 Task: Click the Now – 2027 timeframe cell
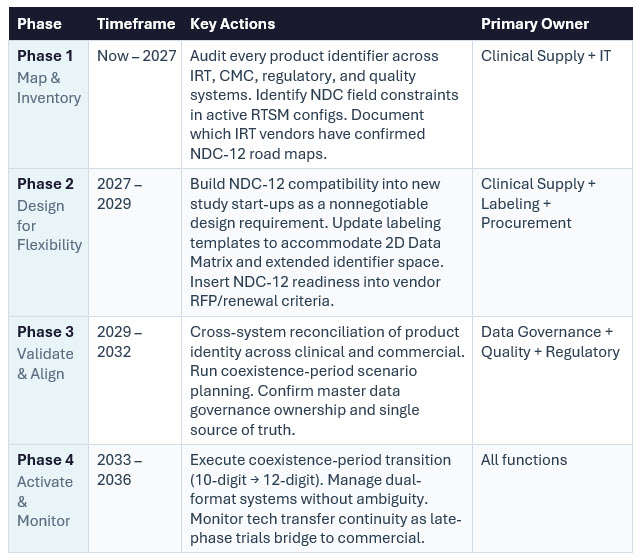click(136, 56)
